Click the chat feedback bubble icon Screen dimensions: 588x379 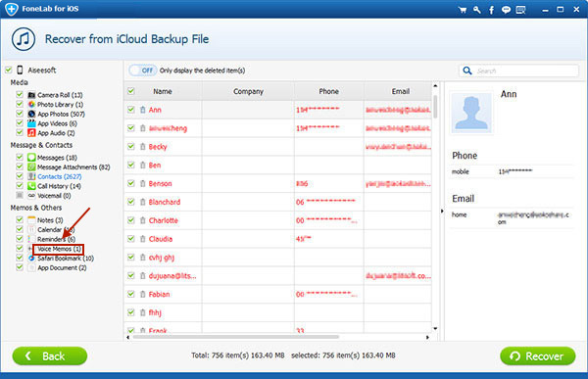pyautogui.click(x=506, y=10)
